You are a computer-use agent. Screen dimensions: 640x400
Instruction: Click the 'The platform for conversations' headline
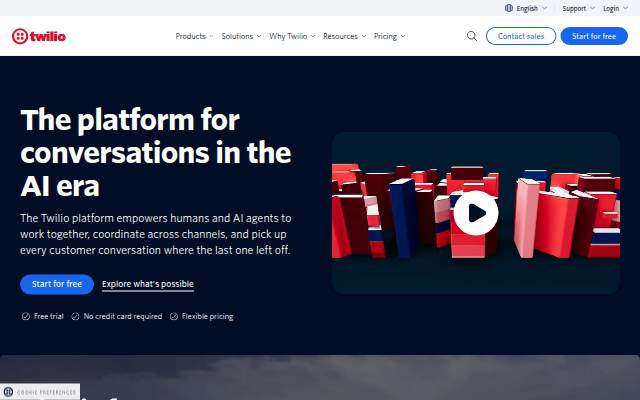click(156, 153)
